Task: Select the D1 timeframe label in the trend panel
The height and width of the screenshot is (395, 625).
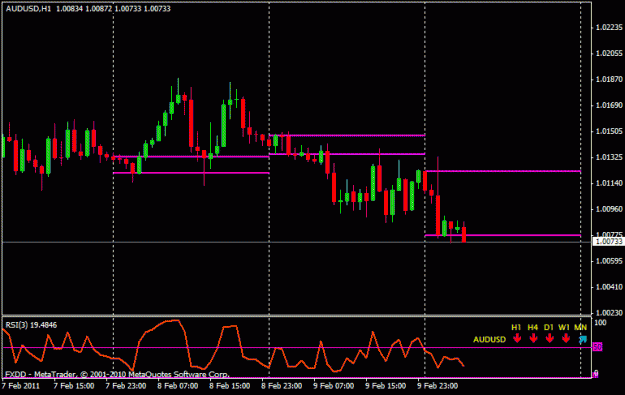Action: click(x=549, y=327)
